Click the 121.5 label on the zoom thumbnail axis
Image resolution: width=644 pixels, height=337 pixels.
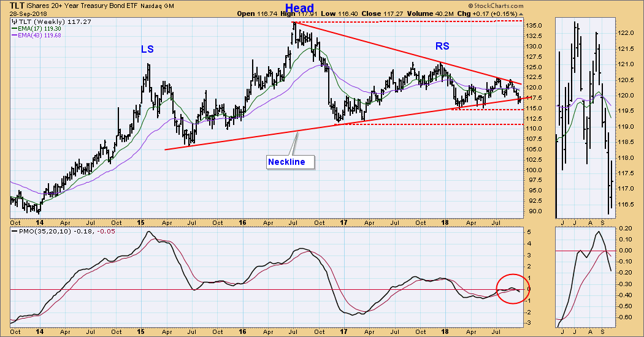click(x=626, y=49)
